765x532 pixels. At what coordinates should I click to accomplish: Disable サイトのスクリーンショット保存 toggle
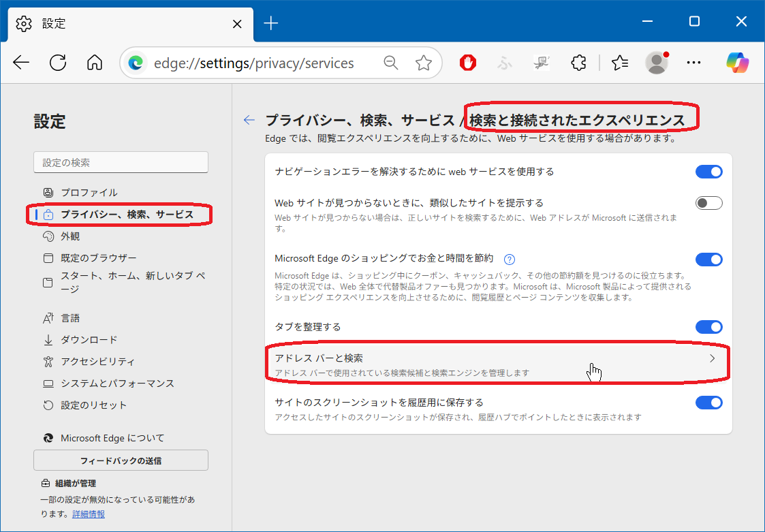tap(708, 403)
